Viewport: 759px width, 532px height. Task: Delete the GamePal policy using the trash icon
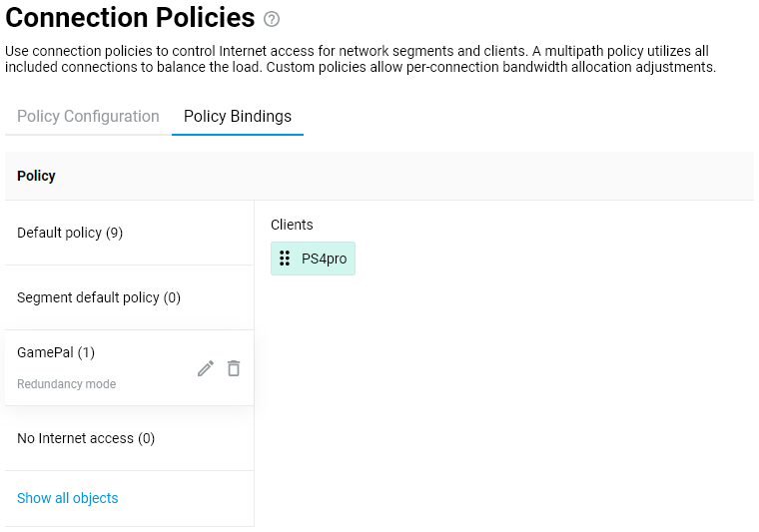click(234, 368)
